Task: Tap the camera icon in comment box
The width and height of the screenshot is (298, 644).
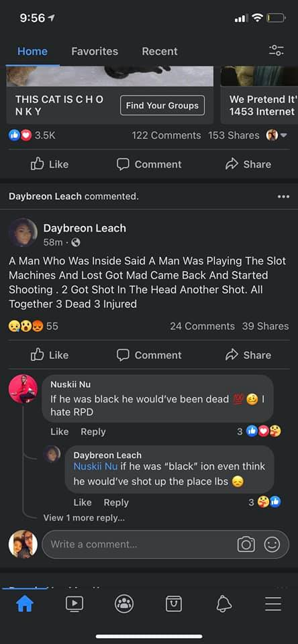Action: pos(246,545)
